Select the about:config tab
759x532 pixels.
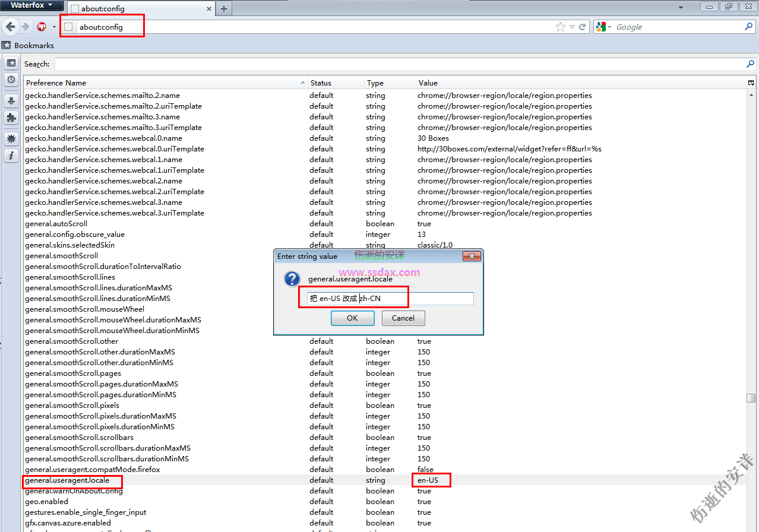141,8
